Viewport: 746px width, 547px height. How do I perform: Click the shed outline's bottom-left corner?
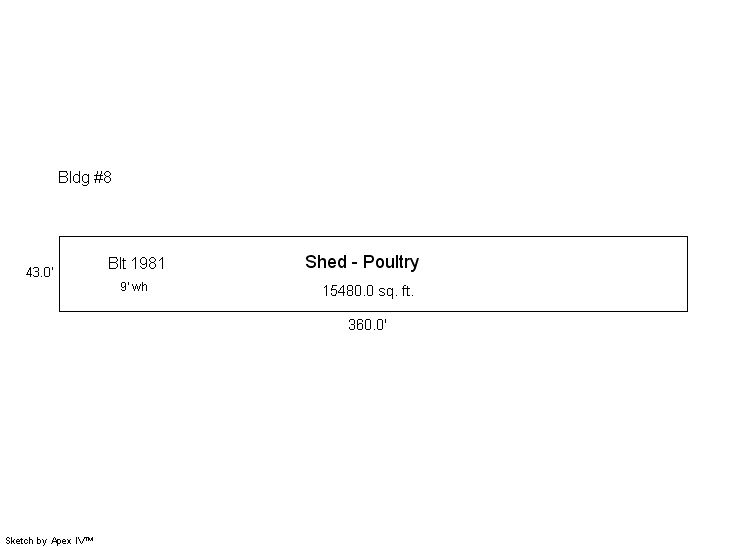(x=60, y=311)
